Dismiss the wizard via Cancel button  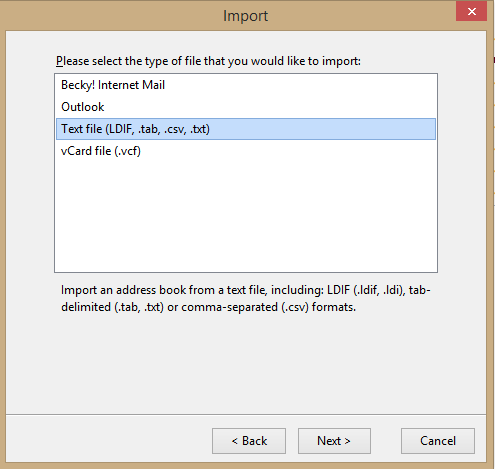(x=438, y=441)
